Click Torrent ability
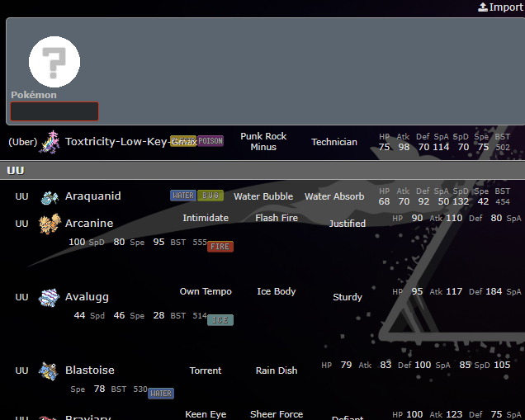The width and height of the screenshot is (525, 420). [x=206, y=370]
